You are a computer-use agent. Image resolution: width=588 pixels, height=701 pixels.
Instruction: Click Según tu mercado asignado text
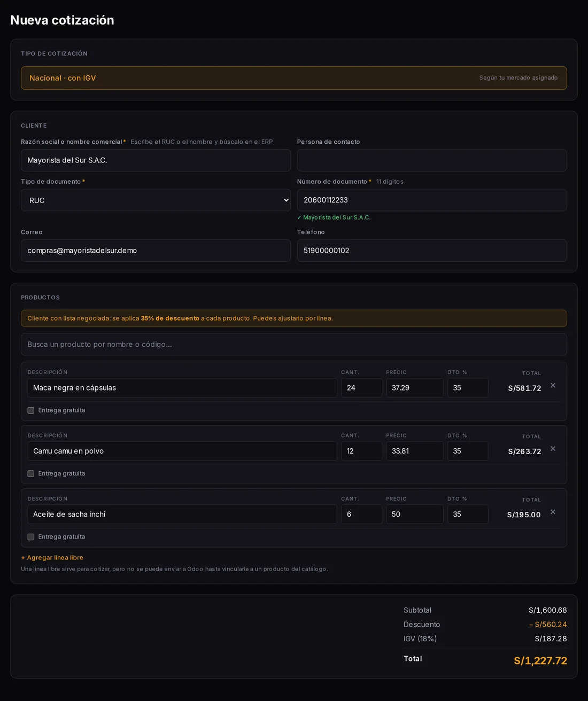coord(519,78)
